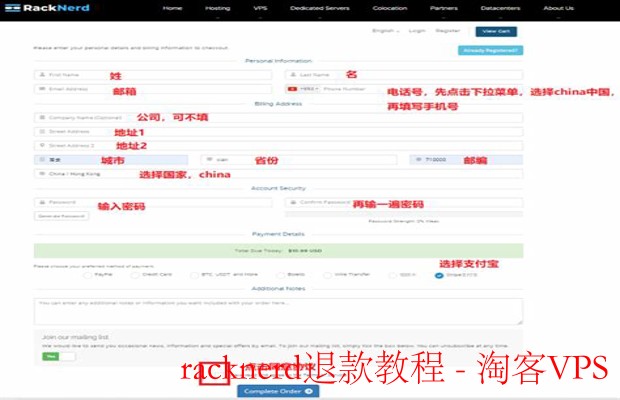Click the First Name field
Viewport: 620px width, 400px height.
pos(153,75)
